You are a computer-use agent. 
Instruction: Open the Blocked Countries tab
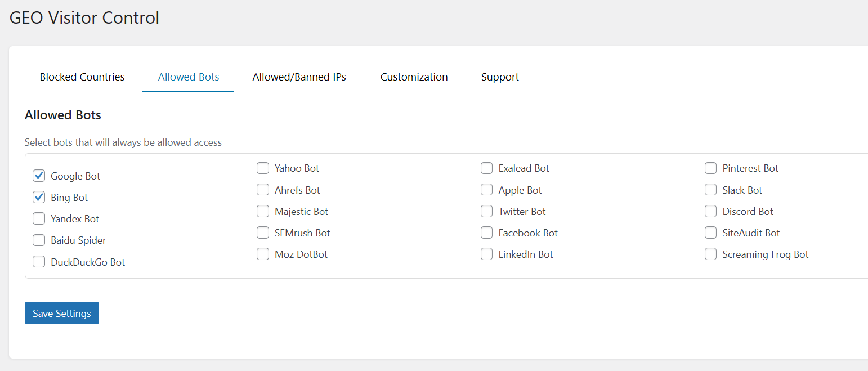(x=82, y=77)
